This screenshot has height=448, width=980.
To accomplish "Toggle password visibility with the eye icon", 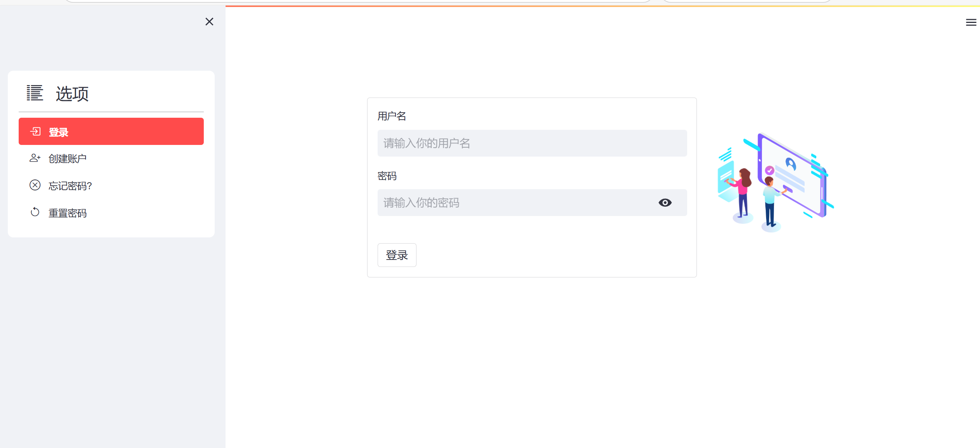I will (x=665, y=203).
